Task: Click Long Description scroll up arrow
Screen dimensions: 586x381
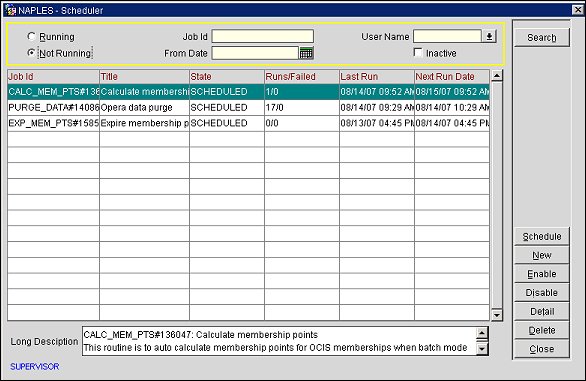Action: 482,333
